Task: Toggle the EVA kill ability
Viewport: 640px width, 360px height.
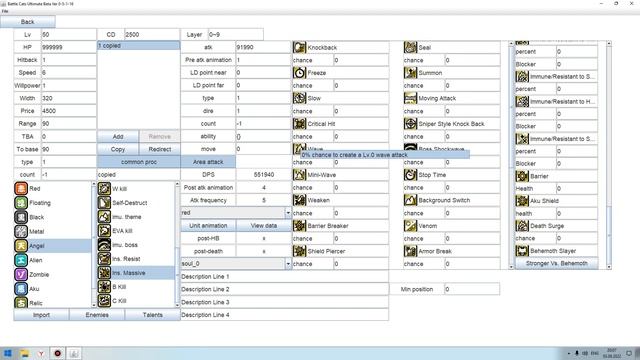Action: [x=136, y=231]
